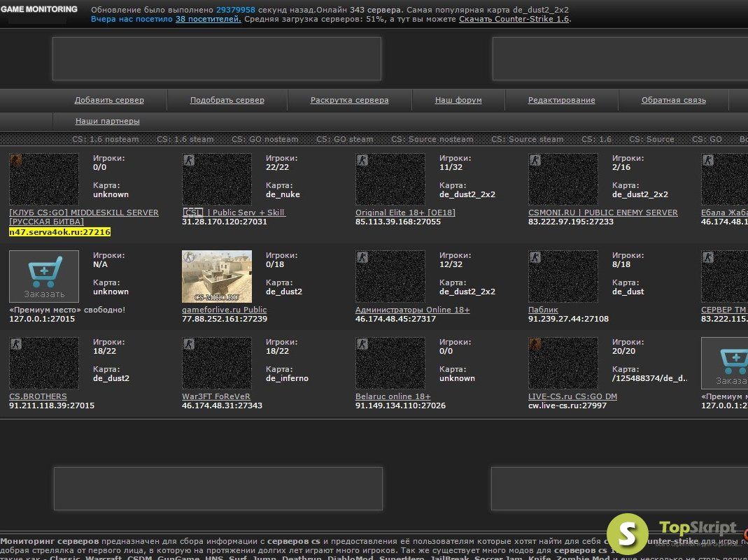Image resolution: width=748 pixels, height=560 pixels.
Task: Click the game icon on Belaruc online 18+ thumbnail
Action: pos(362,344)
